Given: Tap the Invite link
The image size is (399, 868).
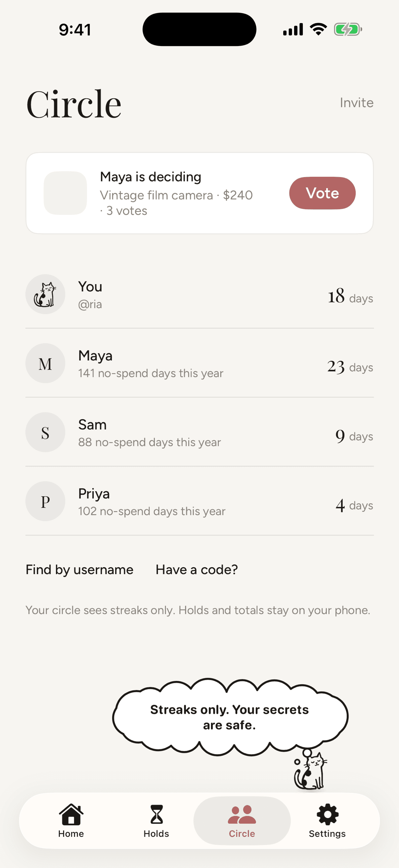Looking at the screenshot, I should (357, 102).
